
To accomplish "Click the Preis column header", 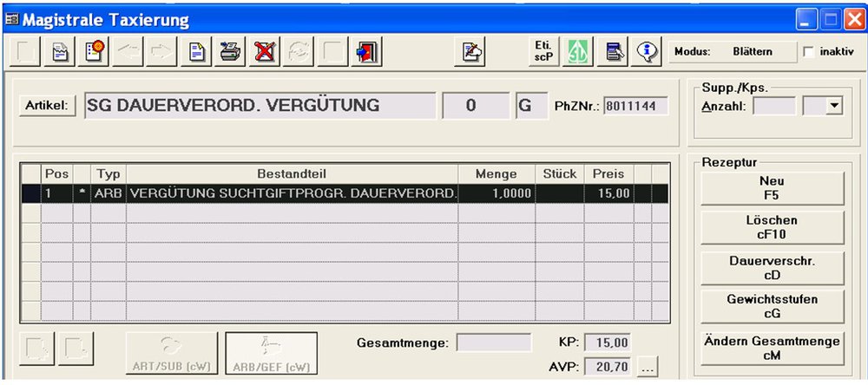I will 608,173.
